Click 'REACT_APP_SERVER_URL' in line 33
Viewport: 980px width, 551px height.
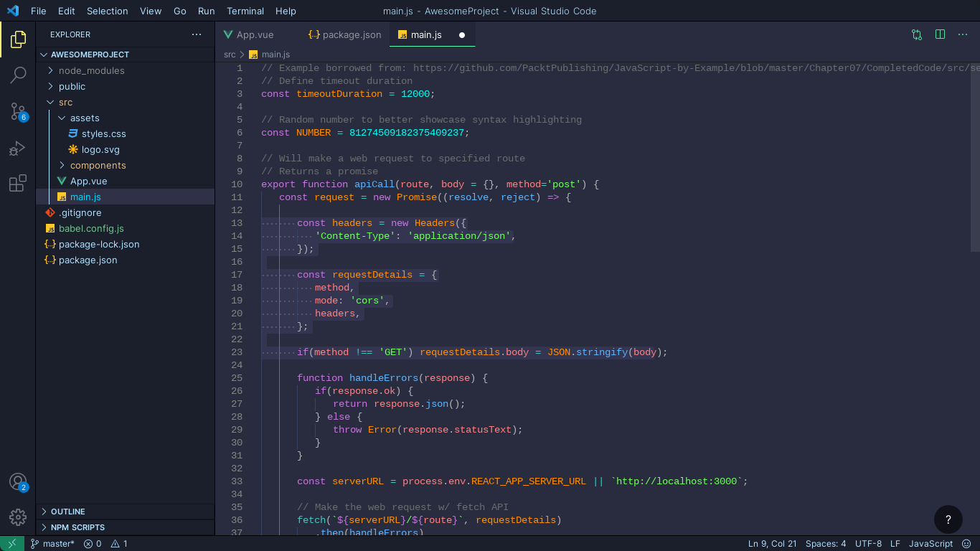point(529,481)
